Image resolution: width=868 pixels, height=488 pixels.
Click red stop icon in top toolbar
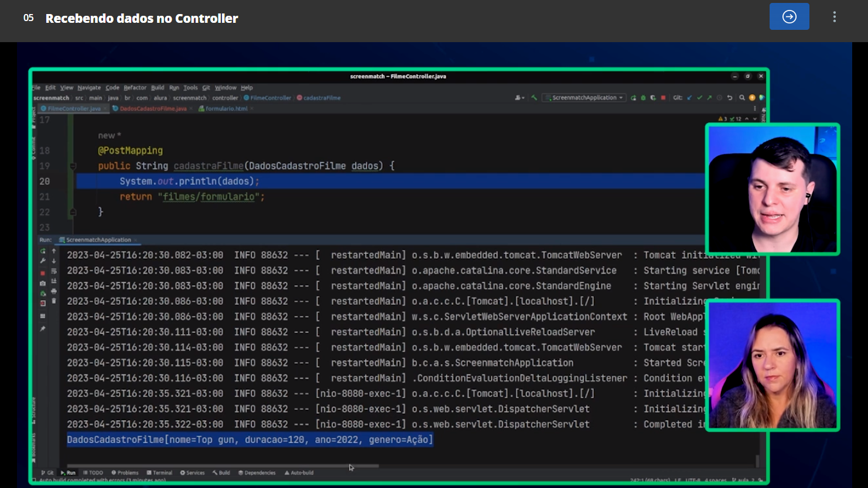(x=663, y=98)
